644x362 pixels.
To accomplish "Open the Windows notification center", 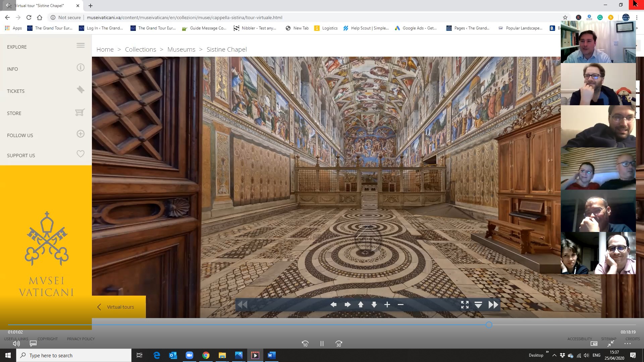I will (633, 355).
